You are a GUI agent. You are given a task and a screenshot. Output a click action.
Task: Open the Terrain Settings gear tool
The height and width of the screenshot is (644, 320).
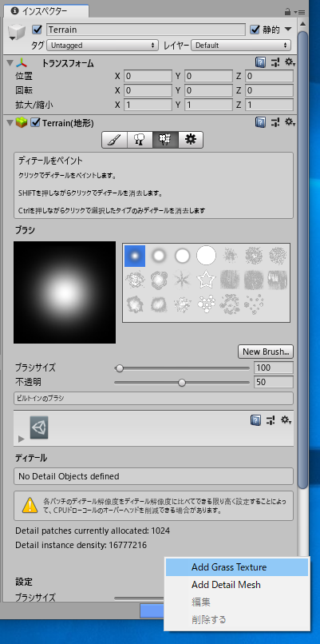click(x=191, y=140)
